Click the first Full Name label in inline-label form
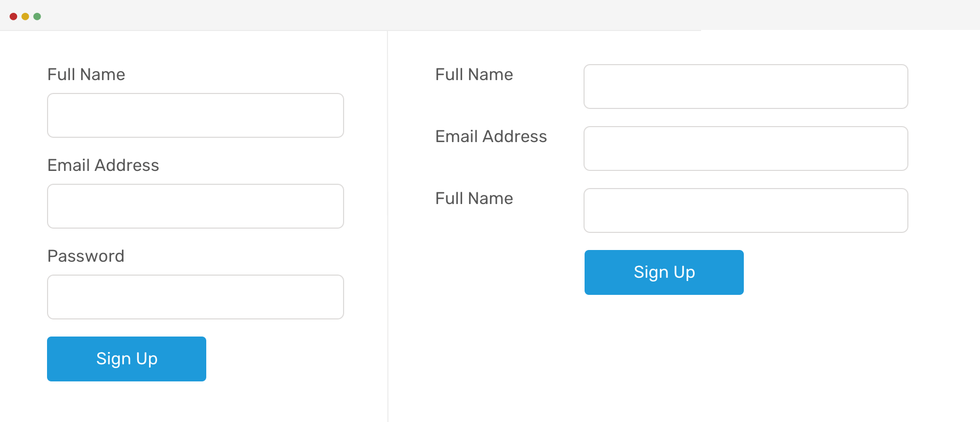Viewport: 980px width, 422px height. click(x=474, y=74)
